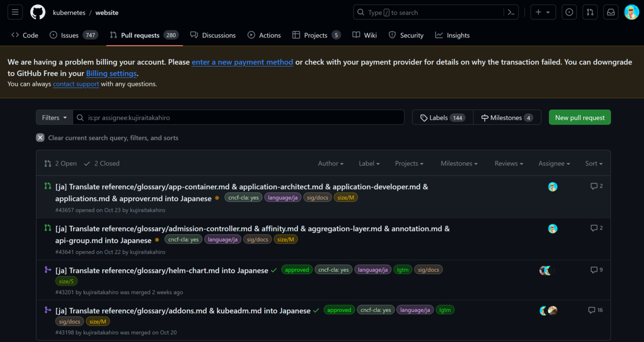This screenshot has height=342, width=644.
Task: Expand the Sort dropdown
Action: [594, 163]
